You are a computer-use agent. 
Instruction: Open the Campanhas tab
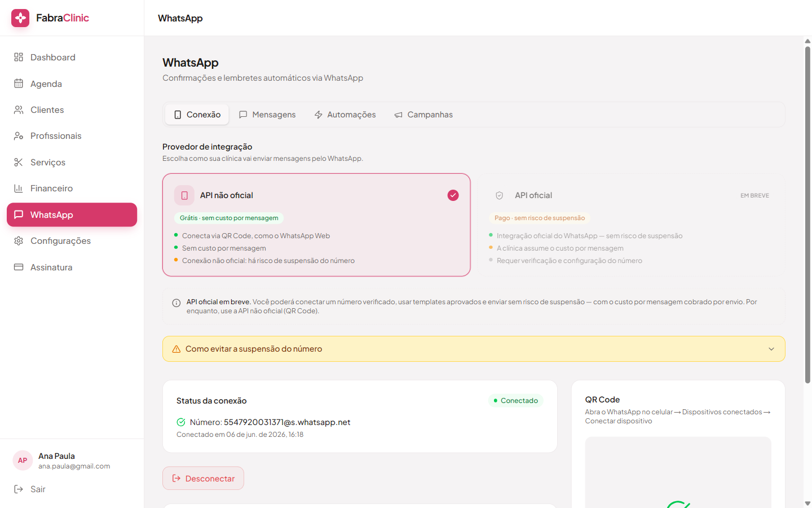click(x=423, y=115)
